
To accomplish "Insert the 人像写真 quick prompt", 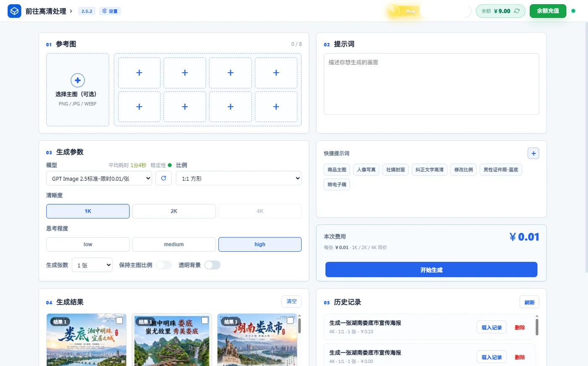I will (366, 170).
